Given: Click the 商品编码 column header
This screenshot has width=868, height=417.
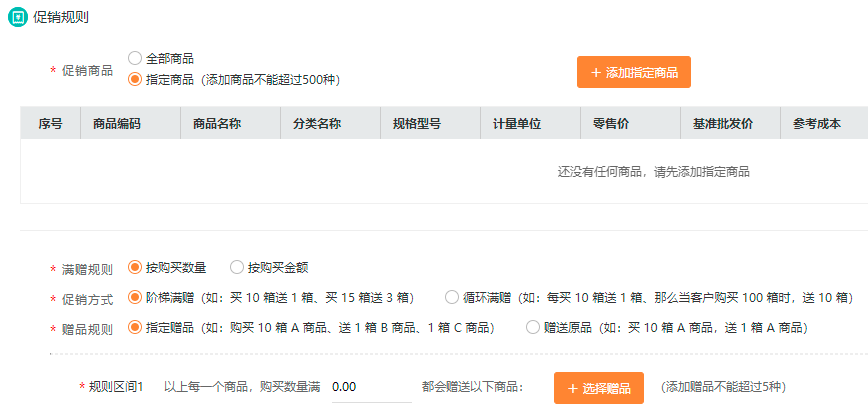Looking at the screenshot, I should [x=117, y=124].
